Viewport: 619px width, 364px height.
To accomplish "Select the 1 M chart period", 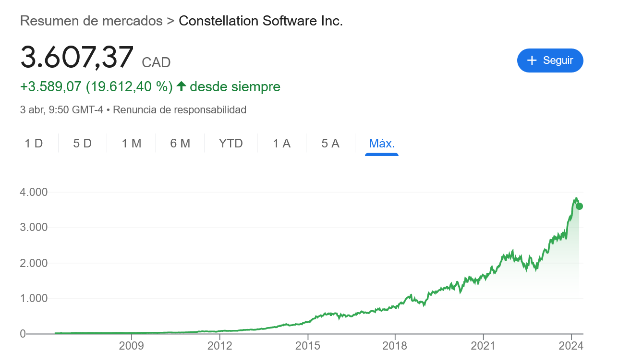I will point(131,143).
